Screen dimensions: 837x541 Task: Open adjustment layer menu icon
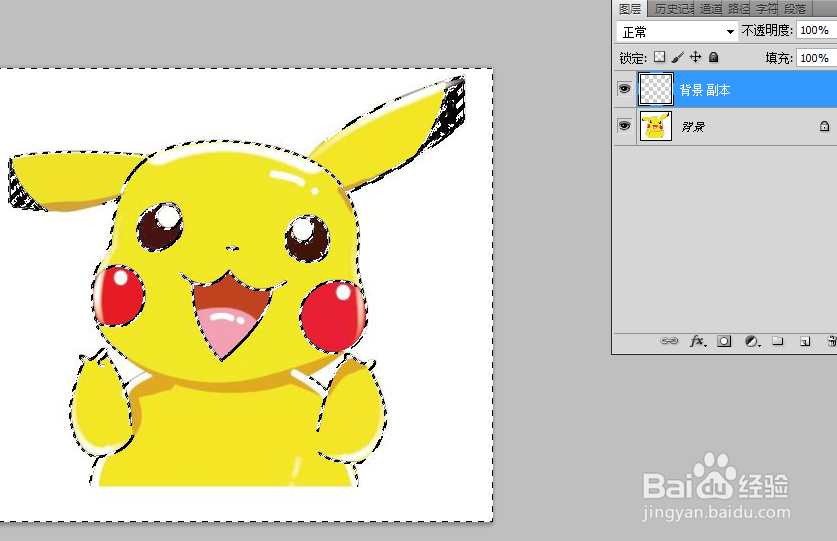click(752, 341)
